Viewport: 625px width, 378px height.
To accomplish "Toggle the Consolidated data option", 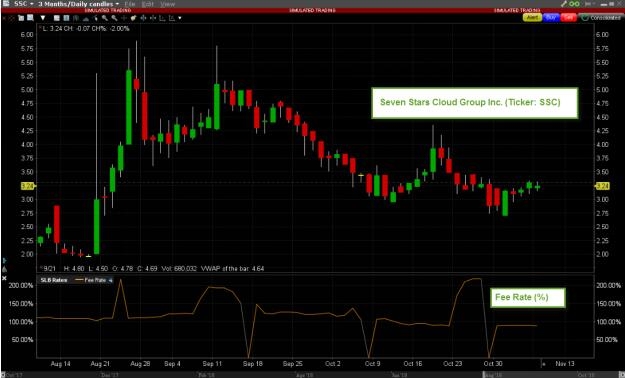I will click(601, 18).
